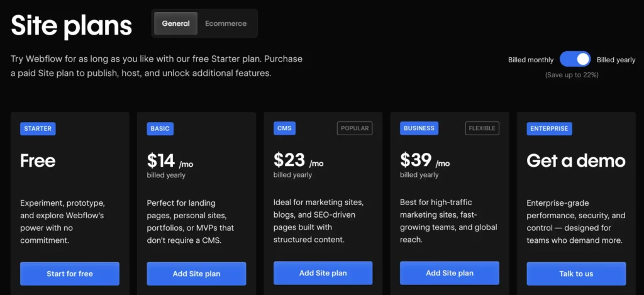The height and width of the screenshot is (295, 644).
Task: Toggle the monthly/yearly billing switch
Action: [x=575, y=60]
